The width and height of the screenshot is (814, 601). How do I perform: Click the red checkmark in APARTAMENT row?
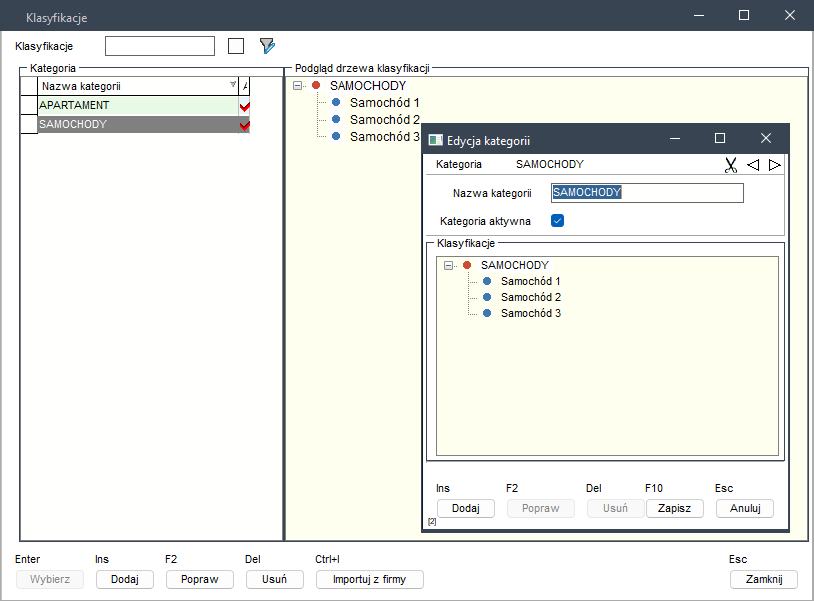point(244,106)
